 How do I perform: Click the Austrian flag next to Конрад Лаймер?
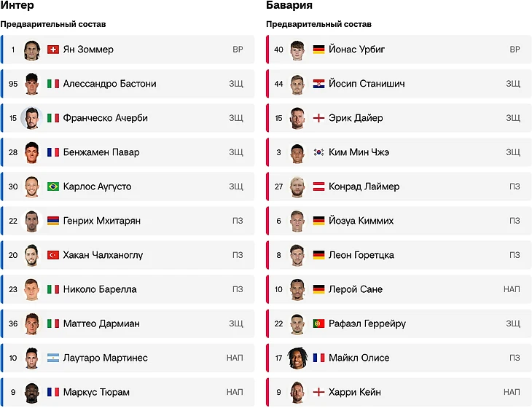point(318,187)
